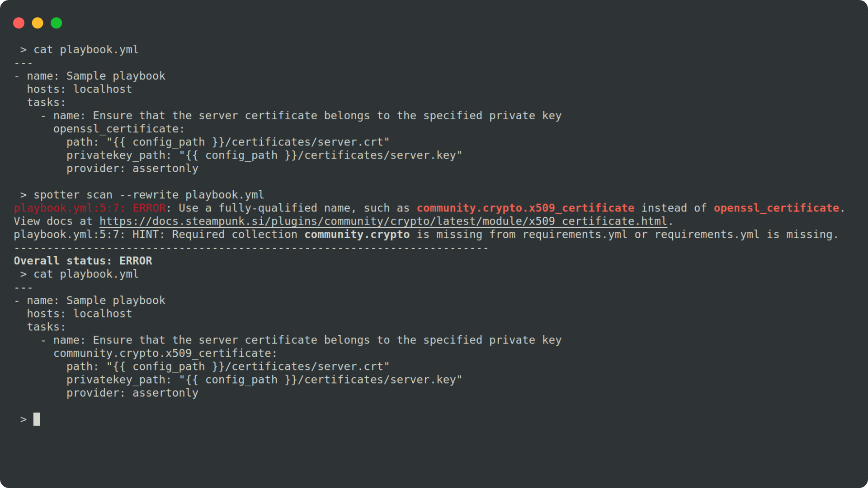Click the first "hosts: localhost" line
This screenshot has width=868, height=488.
(x=79, y=89)
